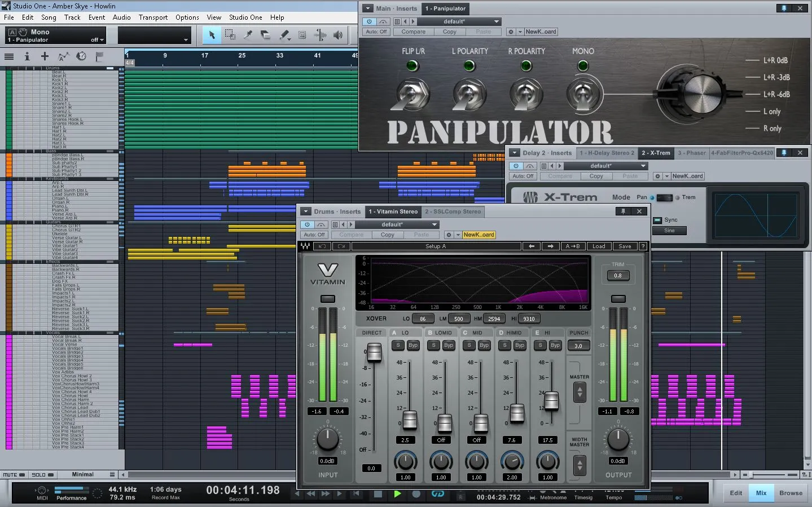Open the track inspector info icon

(x=27, y=56)
